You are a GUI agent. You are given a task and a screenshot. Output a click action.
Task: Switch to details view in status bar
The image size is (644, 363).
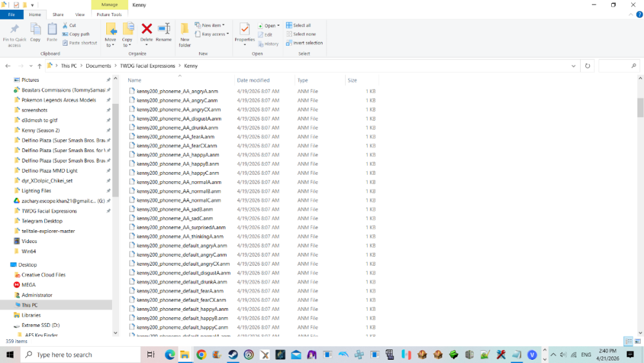629,341
